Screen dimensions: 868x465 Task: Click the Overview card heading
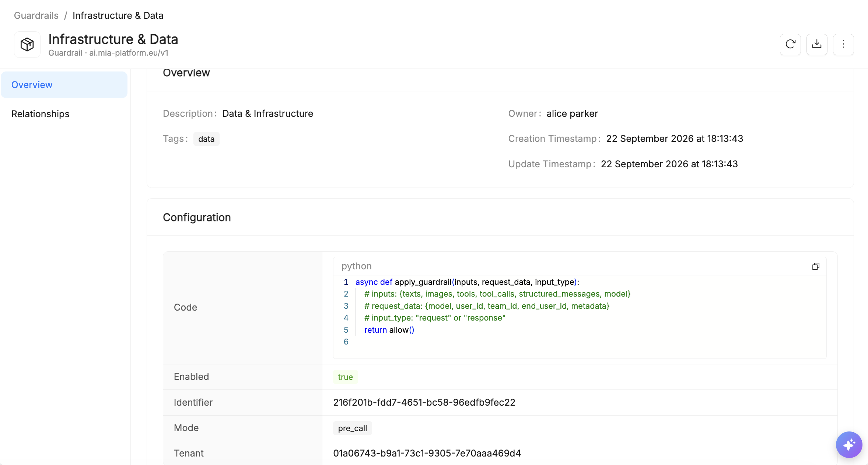coord(186,73)
